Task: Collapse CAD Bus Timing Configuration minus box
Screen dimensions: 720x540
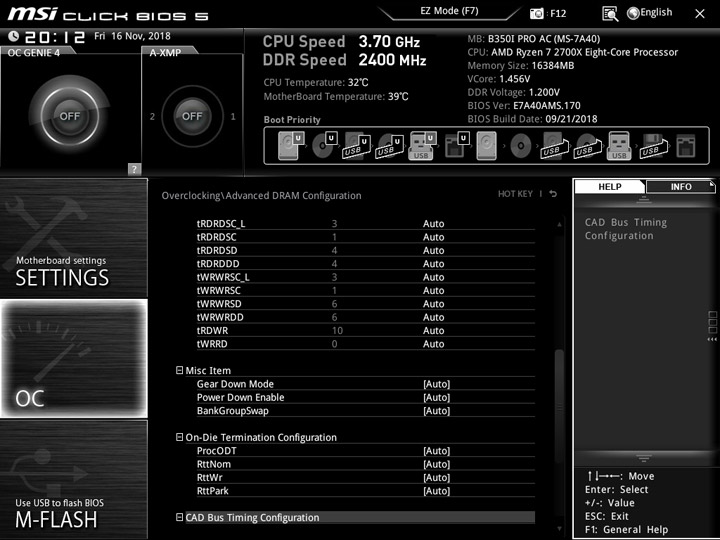Action: point(180,517)
